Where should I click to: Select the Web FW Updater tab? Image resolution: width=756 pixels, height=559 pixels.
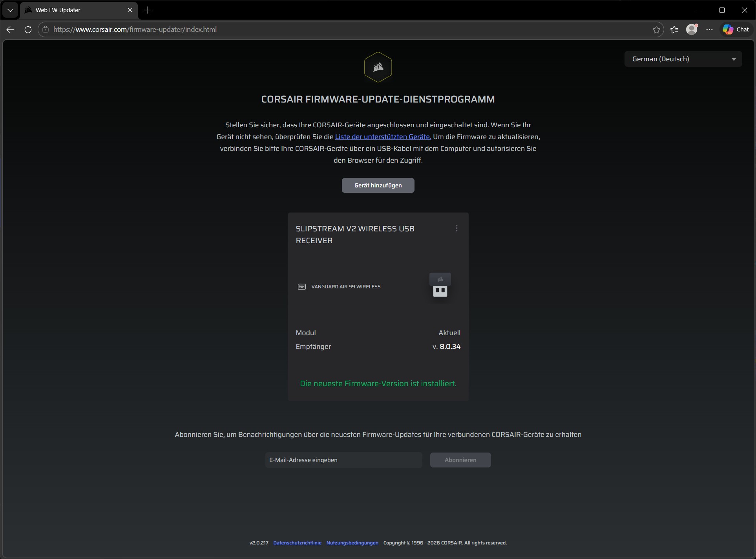tap(75, 10)
